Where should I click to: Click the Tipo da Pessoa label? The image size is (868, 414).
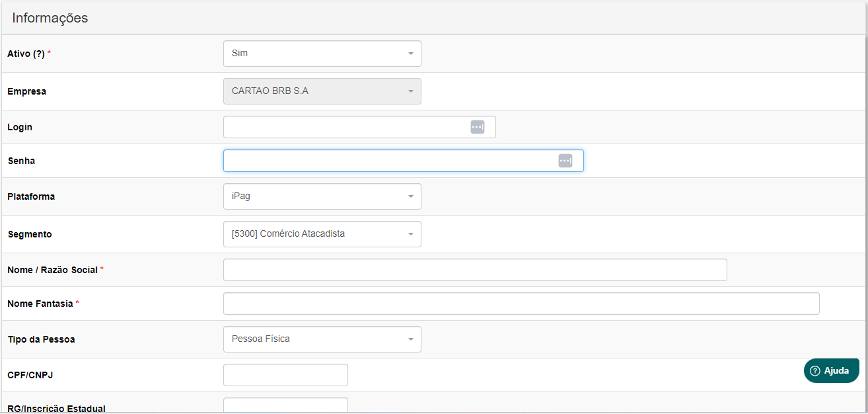point(41,339)
